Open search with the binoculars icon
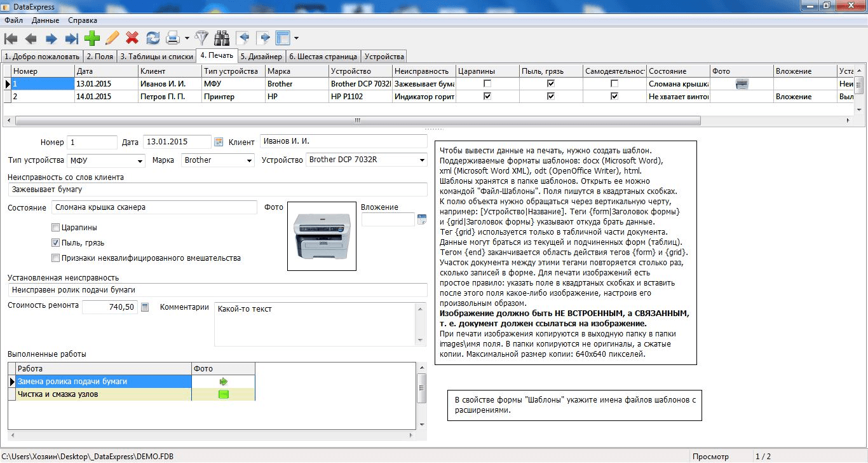Screen dimensions: 868x463 [x=222, y=38]
